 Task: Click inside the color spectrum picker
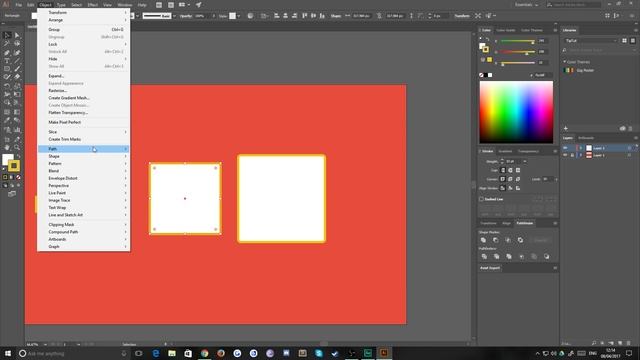point(516,112)
